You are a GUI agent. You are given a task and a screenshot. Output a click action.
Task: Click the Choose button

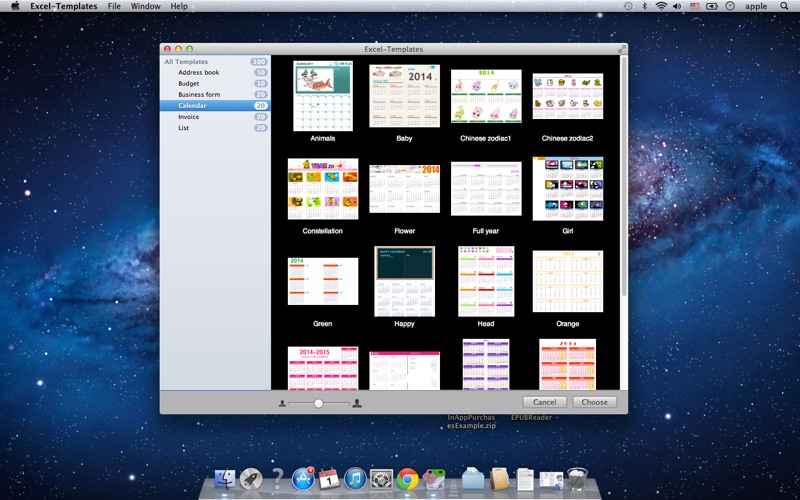click(594, 402)
